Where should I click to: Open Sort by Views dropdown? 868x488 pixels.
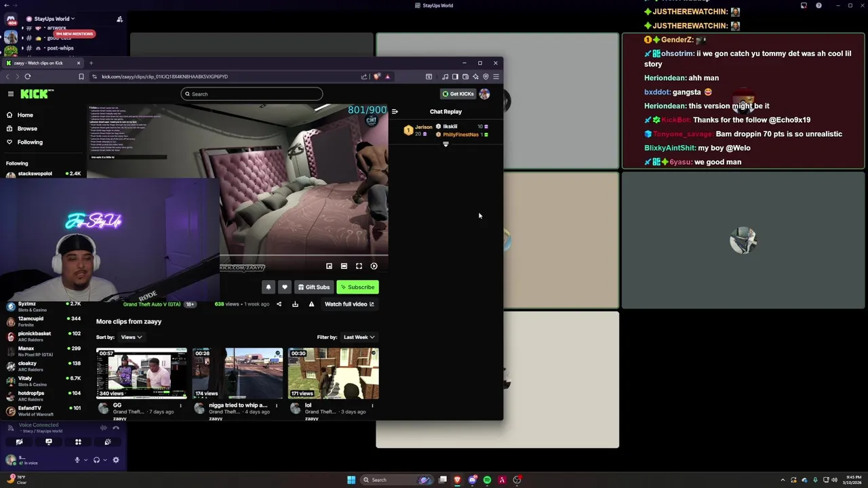pos(132,337)
